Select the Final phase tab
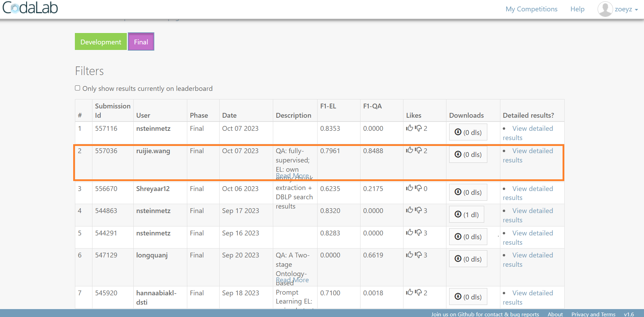 point(141,42)
